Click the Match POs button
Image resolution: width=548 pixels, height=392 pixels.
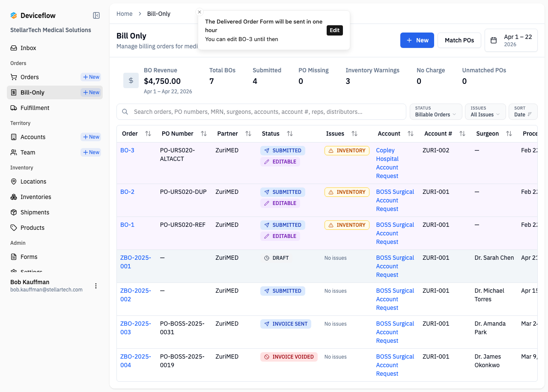pos(459,40)
